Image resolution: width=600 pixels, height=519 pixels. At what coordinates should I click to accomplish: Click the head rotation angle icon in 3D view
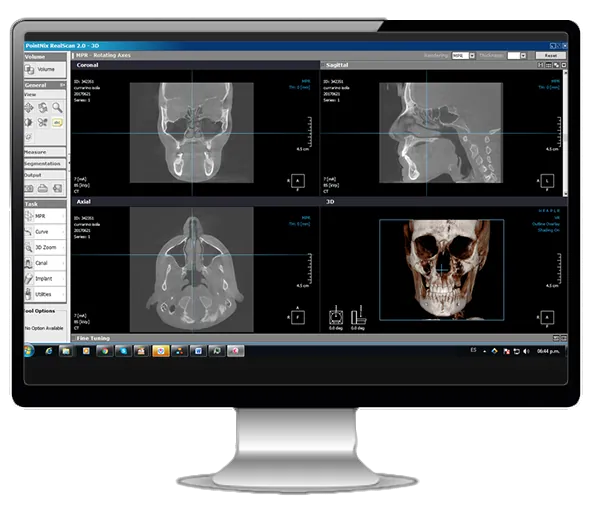[x=336, y=316]
